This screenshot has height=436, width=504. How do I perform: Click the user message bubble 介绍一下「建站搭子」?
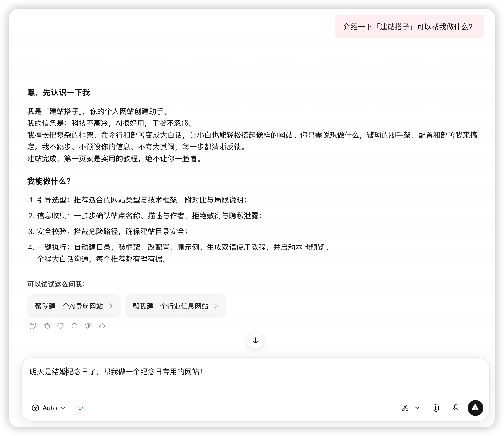tap(409, 27)
